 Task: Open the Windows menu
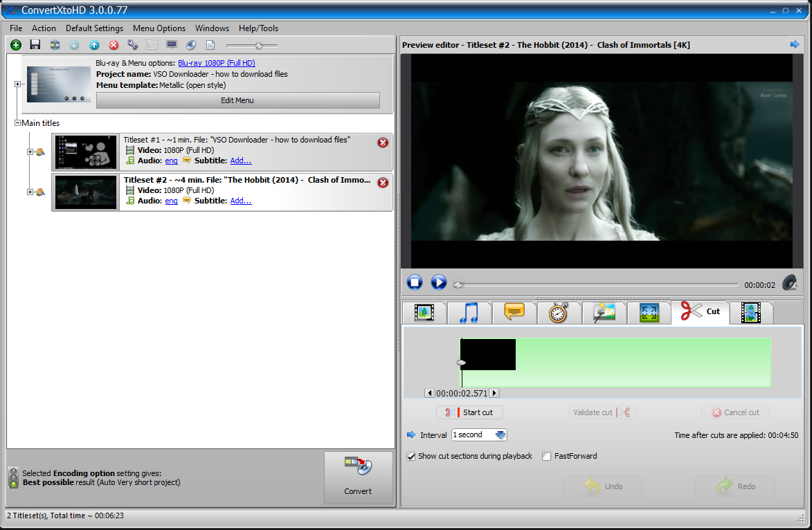click(212, 28)
